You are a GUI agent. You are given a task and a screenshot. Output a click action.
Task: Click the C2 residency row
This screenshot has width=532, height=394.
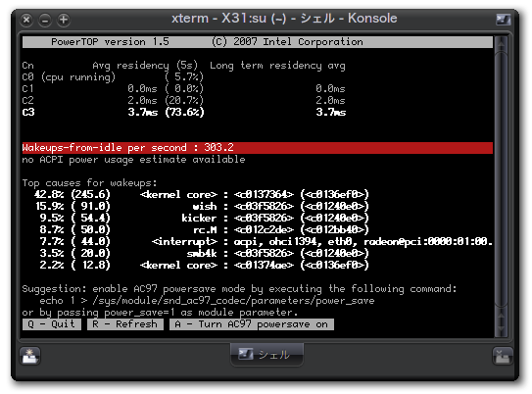(x=184, y=100)
